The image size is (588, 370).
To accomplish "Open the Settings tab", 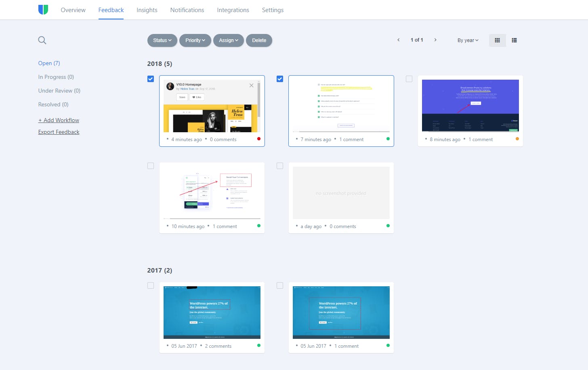I will (x=273, y=10).
